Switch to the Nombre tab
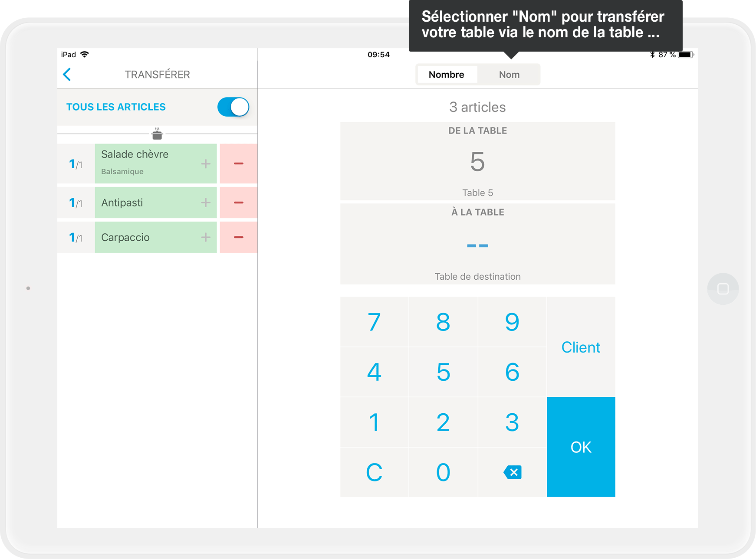The image size is (756, 559). tap(447, 75)
